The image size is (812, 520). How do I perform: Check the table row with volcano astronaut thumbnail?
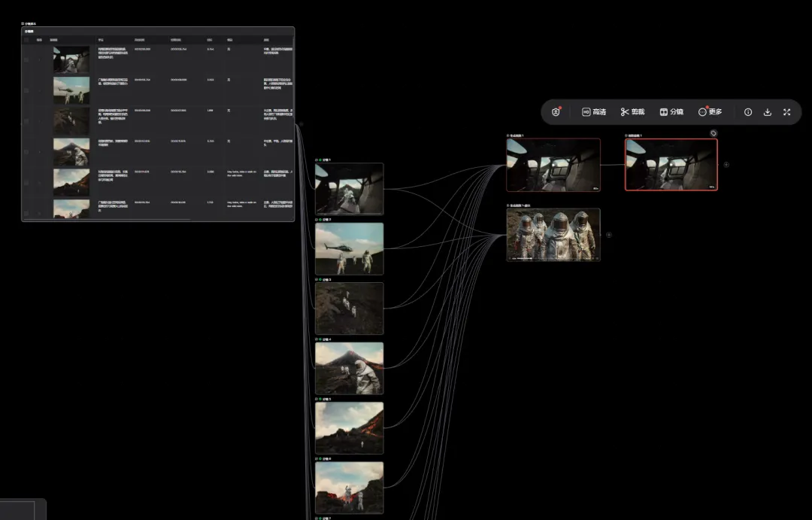click(26, 151)
